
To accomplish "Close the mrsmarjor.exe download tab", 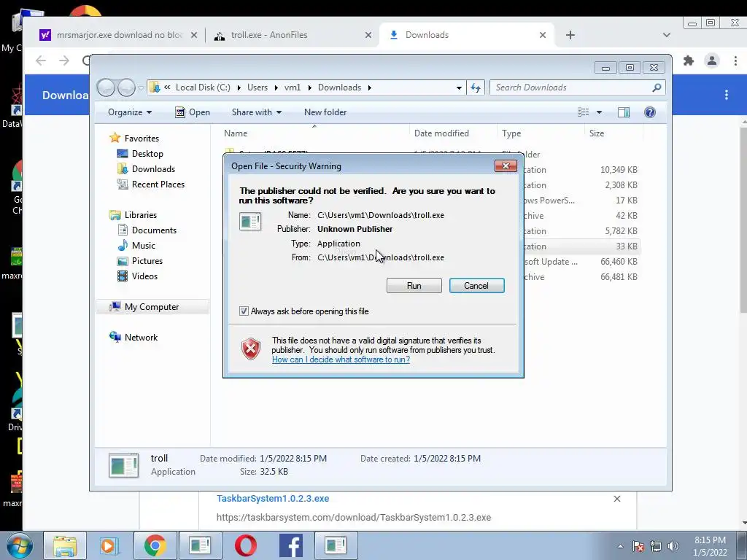I will click(194, 35).
